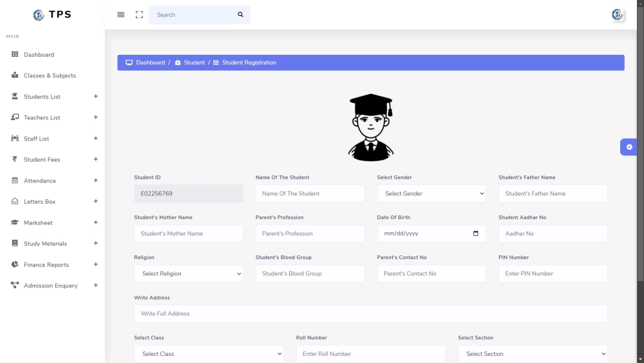Expand Admission Enquery with plus sign
The width and height of the screenshot is (644, 363).
pyautogui.click(x=96, y=285)
